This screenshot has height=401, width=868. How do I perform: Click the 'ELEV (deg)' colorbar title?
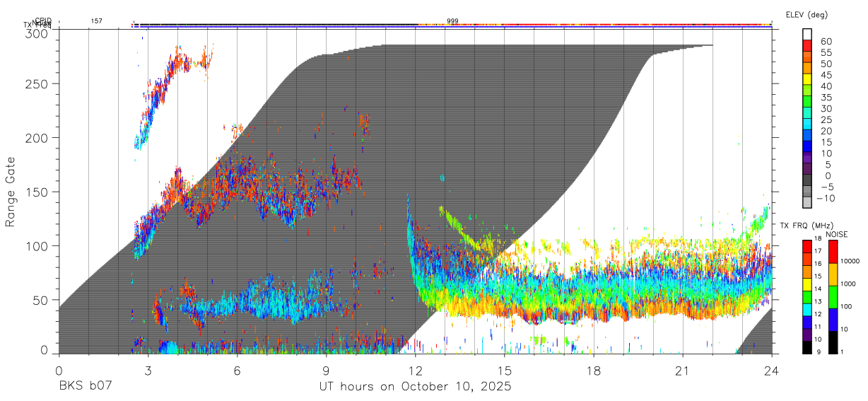807,15
